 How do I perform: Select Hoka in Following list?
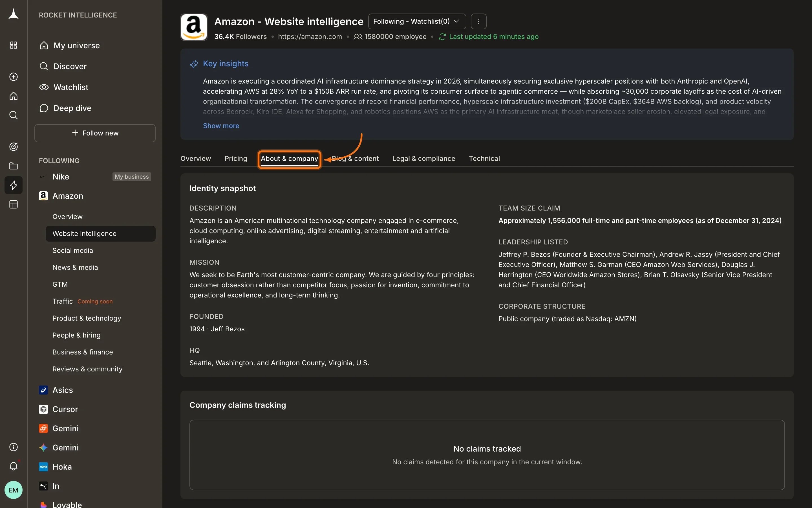pos(62,467)
